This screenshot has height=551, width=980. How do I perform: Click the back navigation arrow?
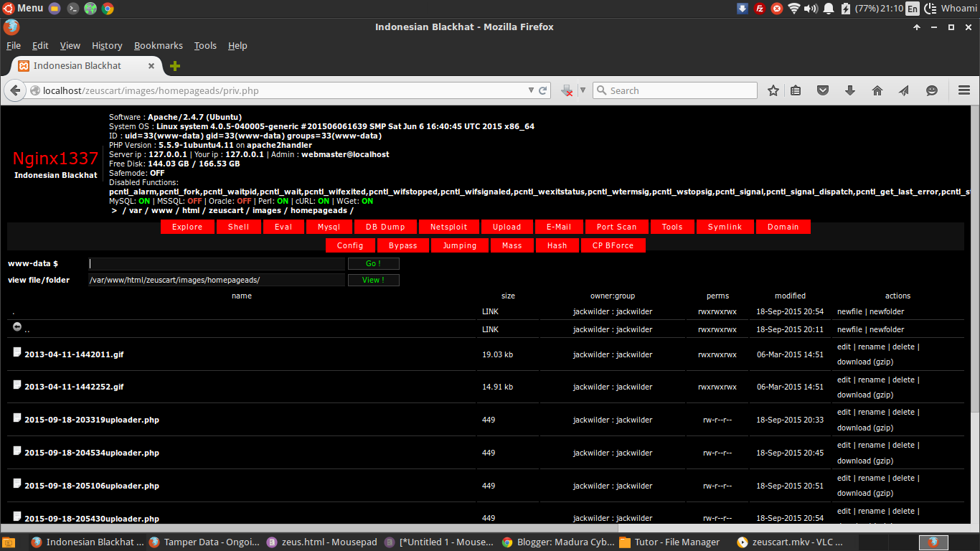pos(15,90)
